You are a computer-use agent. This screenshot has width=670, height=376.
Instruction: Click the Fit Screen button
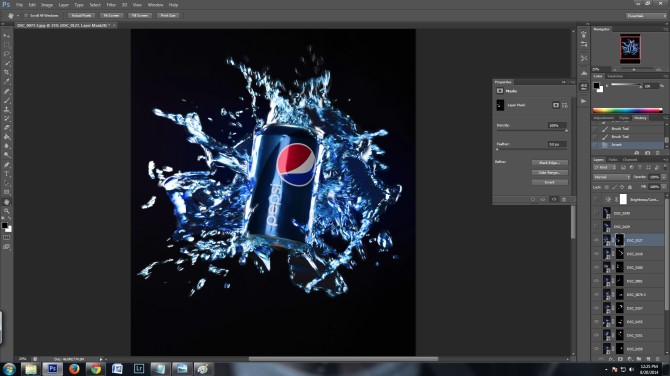112,15
